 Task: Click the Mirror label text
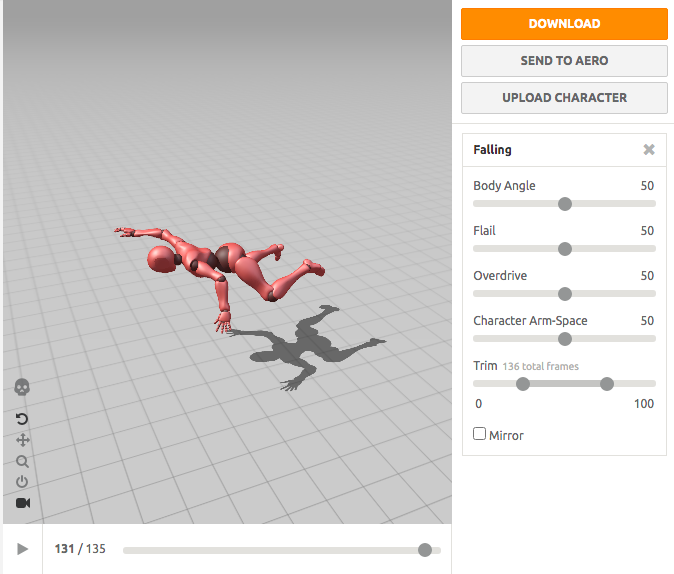(x=506, y=436)
